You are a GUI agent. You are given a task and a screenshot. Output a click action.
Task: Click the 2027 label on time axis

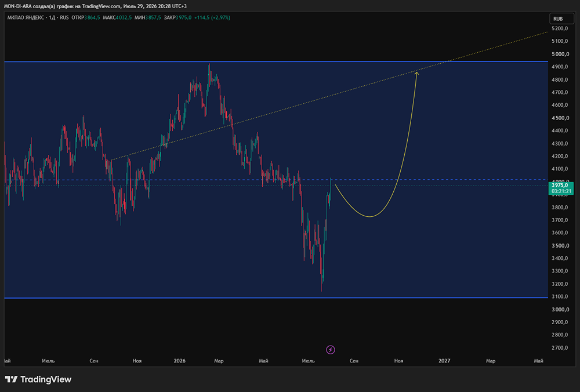pyautogui.click(x=444, y=361)
